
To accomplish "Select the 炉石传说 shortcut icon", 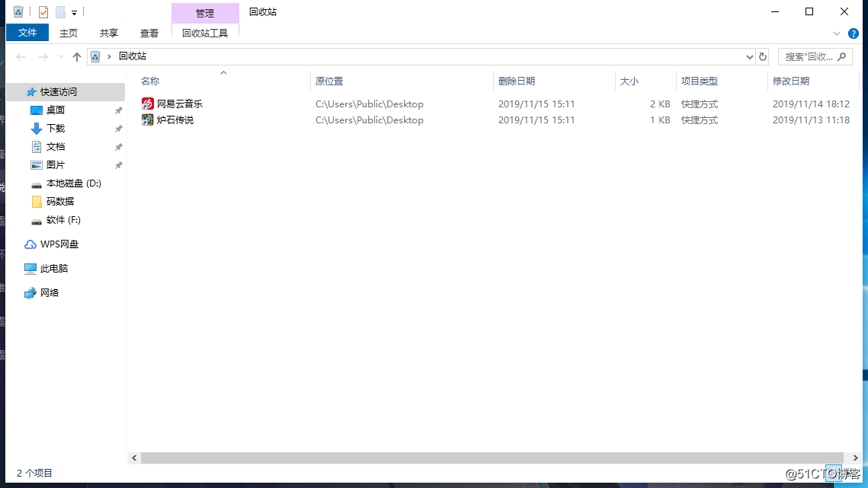I will pyautogui.click(x=147, y=120).
